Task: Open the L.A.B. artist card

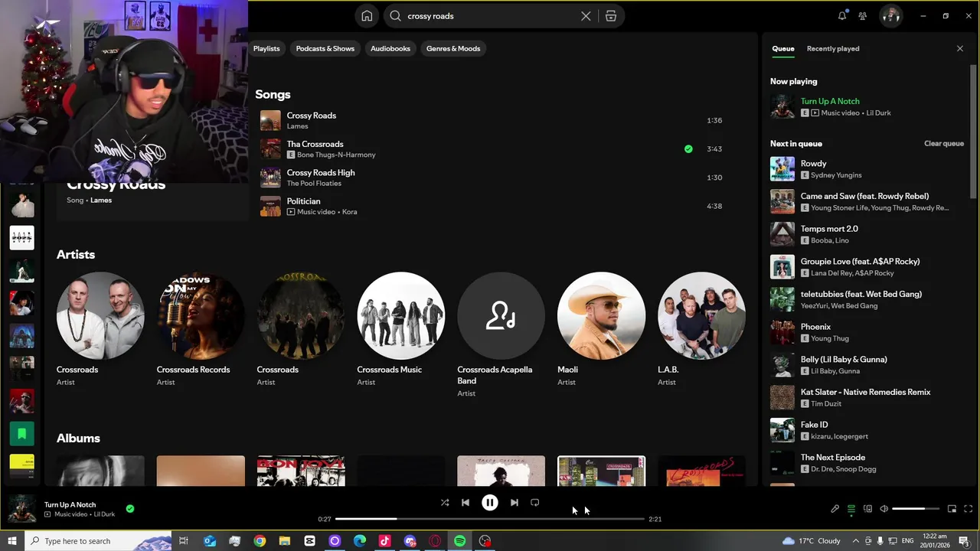Action: (x=701, y=329)
